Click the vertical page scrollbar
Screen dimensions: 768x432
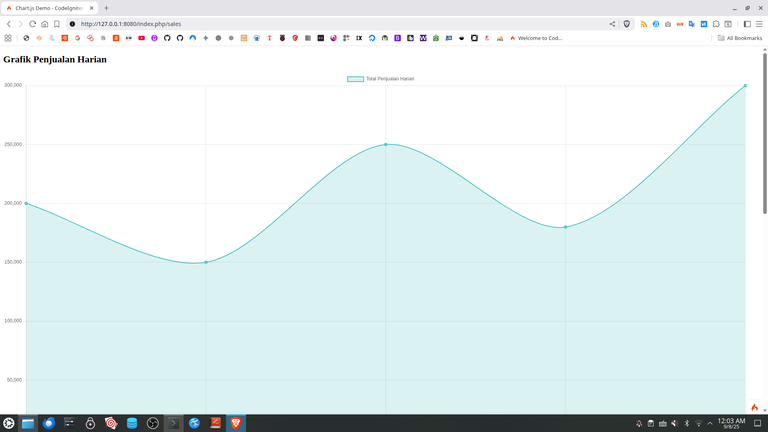765,150
